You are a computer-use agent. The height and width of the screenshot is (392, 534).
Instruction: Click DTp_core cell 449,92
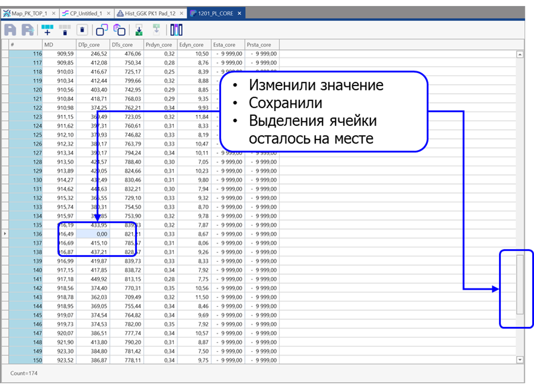tap(93, 279)
